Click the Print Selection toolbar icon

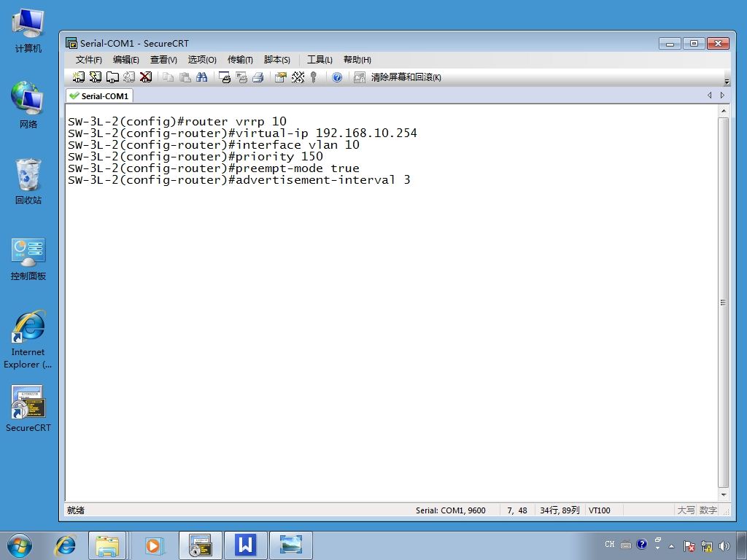pyautogui.click(x=241, y=77)
